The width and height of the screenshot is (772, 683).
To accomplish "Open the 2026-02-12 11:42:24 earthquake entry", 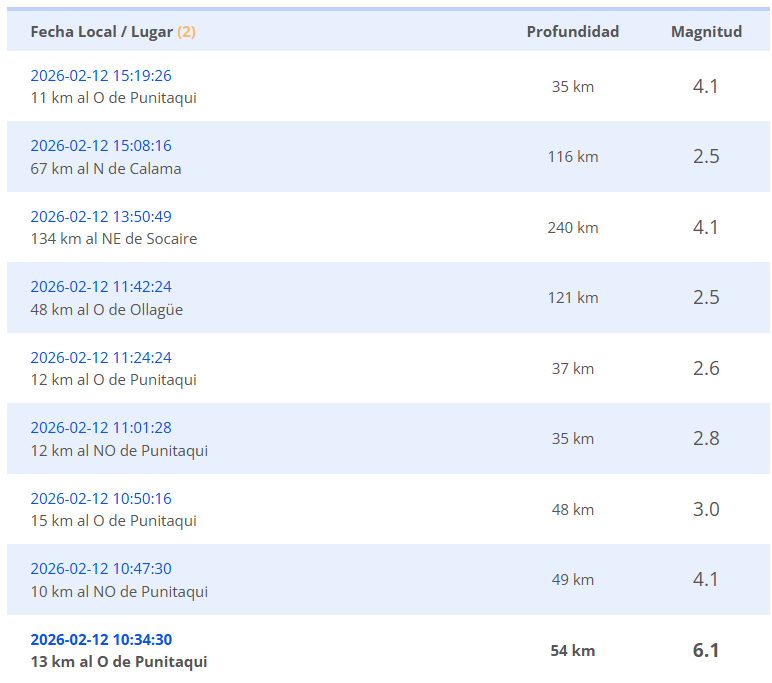I will click(x=101, y=287).
